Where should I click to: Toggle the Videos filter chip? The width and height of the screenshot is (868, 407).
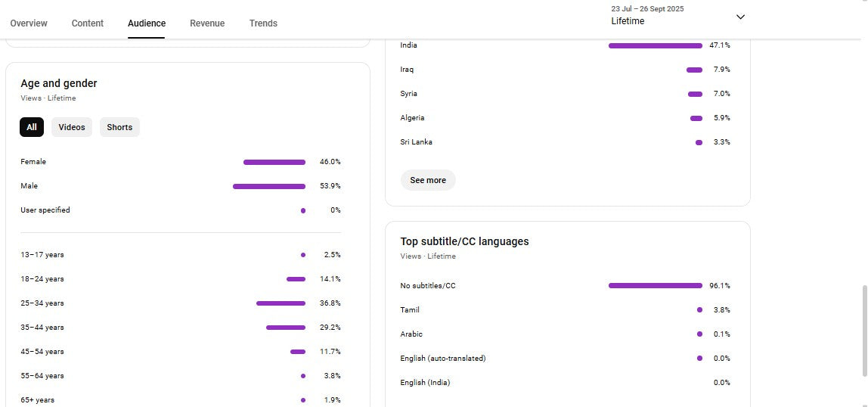(x=72, y=127)
